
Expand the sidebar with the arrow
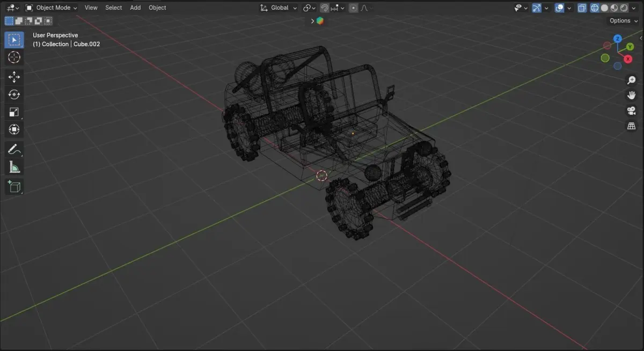pyautogui.click(x=641, y=38)
